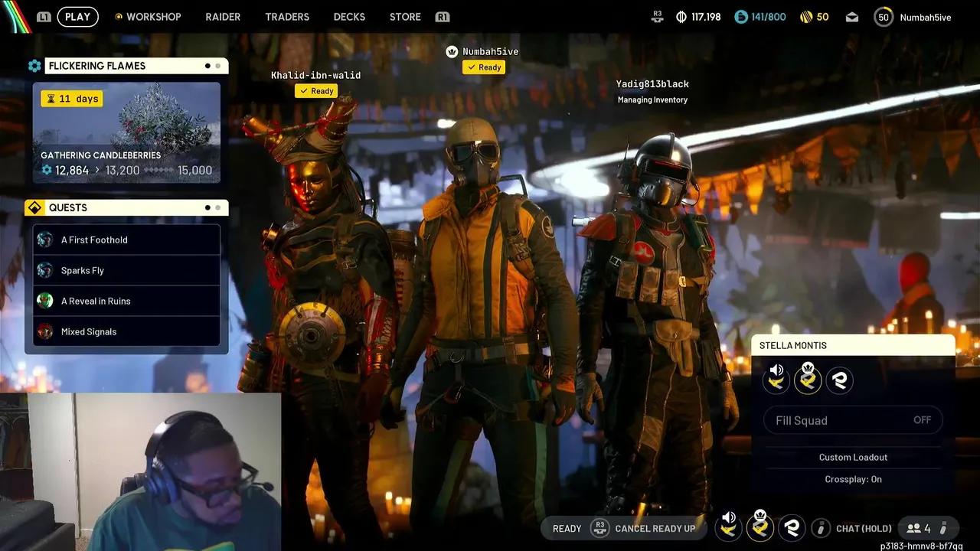Viewport: 980px width, 551px height.
Task: Click the Yadig813black player name
Action: 652,84
